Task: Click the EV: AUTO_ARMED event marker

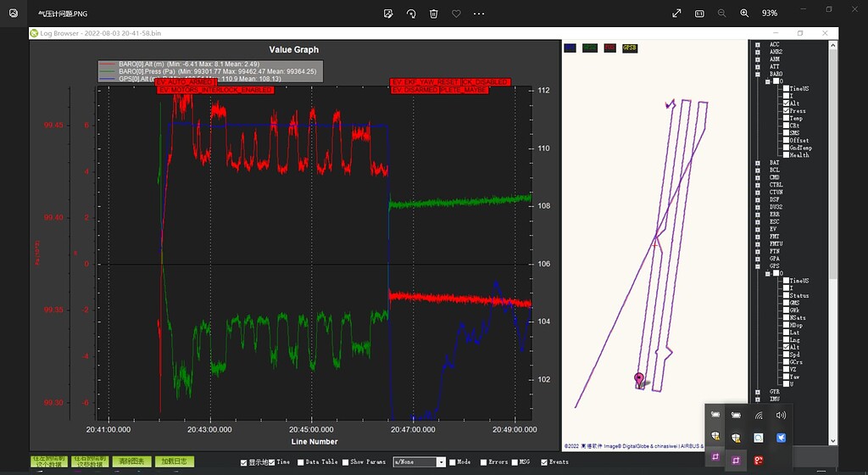Action: point(184,82)
